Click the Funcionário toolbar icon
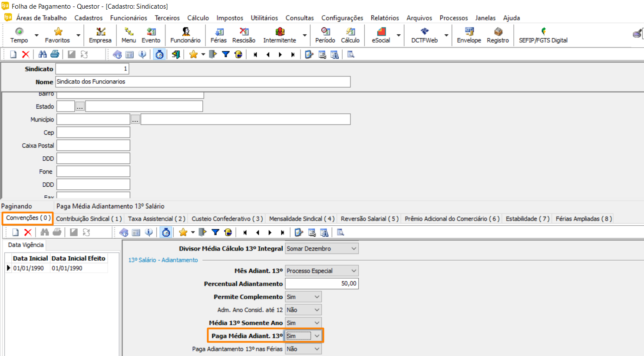This screenshot has height=356, width=644. tap(185, 35)
